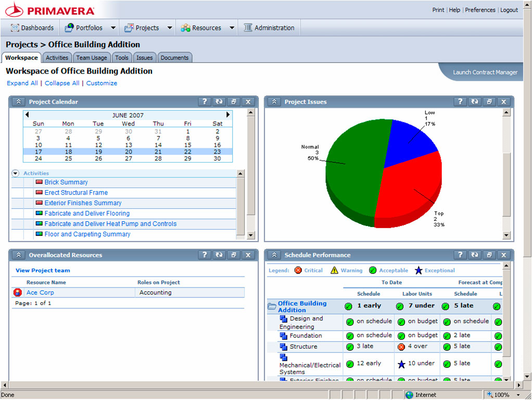Click the Project Issues scrollbar down arrow
This screenshot has width=532, height=400.
click(x=506, y=235)
